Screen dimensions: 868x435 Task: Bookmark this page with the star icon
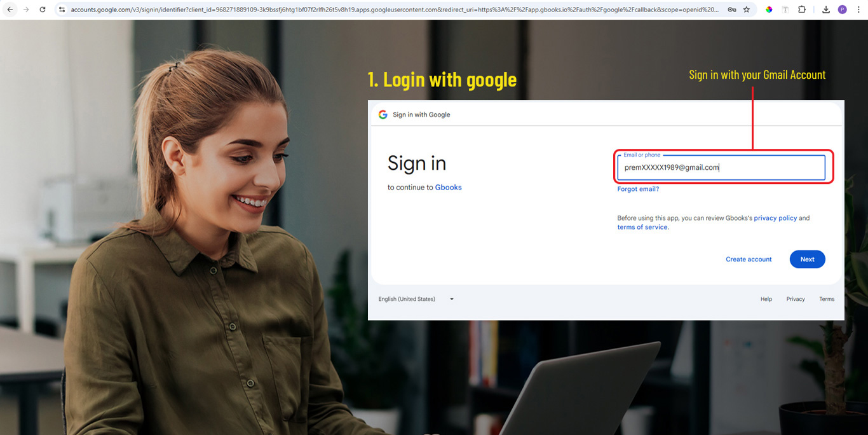tap(747, 10)
